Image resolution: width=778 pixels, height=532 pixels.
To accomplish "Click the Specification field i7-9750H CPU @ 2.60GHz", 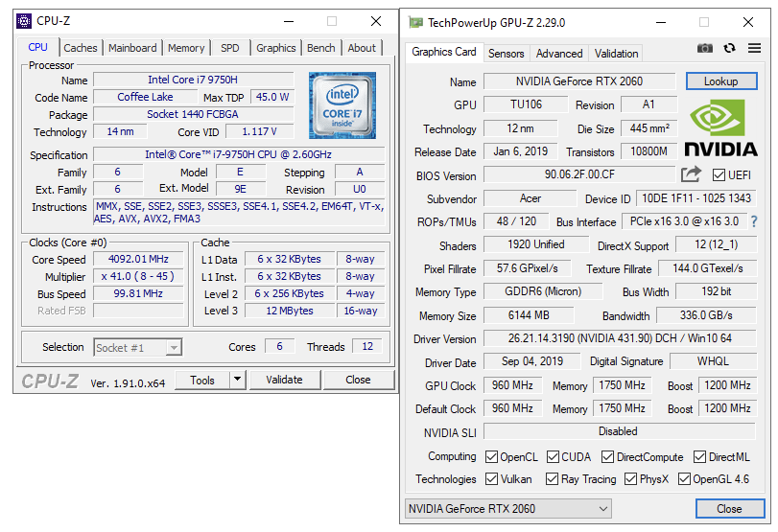I will point(239,154).
